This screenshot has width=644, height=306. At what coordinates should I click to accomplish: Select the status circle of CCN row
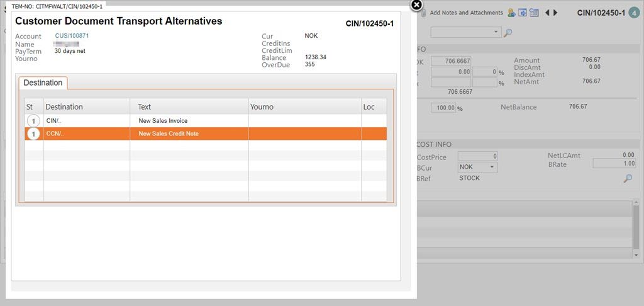click(x=33, y=133)
